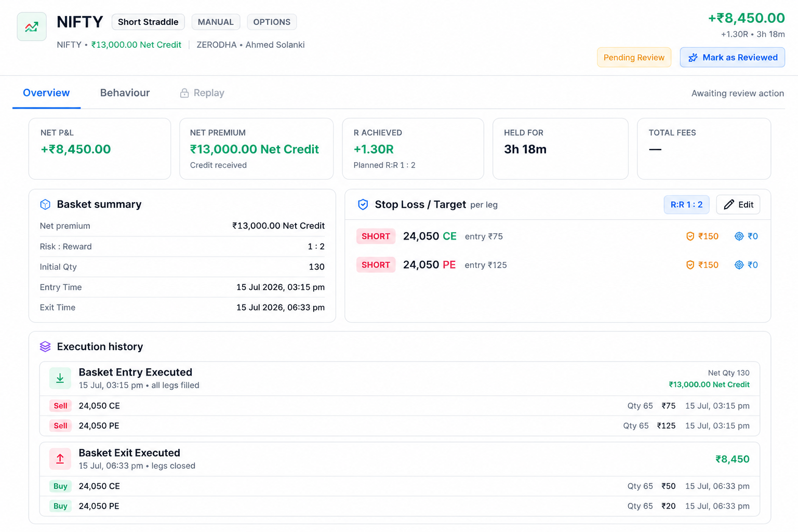798x532 pixels.
Task: Switch to the Behaviour tab
Action: (125, 93)
